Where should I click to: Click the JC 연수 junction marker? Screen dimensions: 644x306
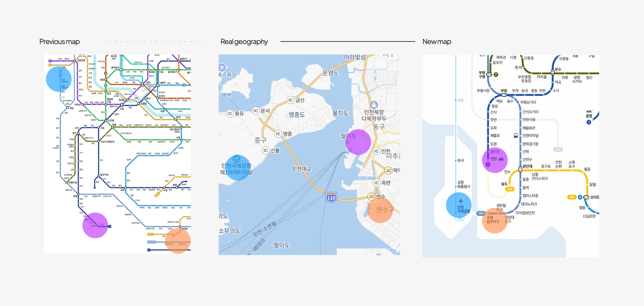(x=371, y=197)
